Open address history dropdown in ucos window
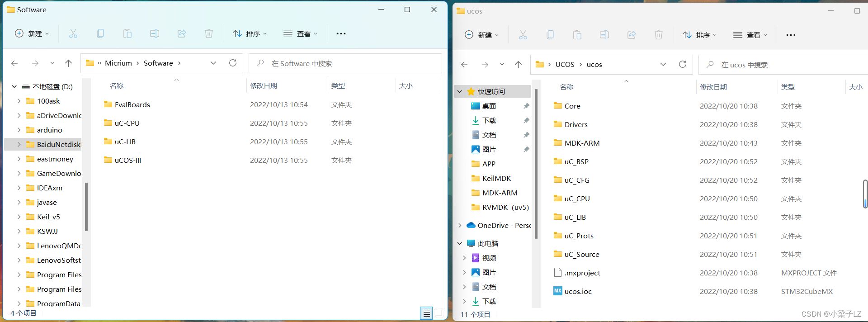The height and width of the screenshot is (322, 868). [663, 64]
